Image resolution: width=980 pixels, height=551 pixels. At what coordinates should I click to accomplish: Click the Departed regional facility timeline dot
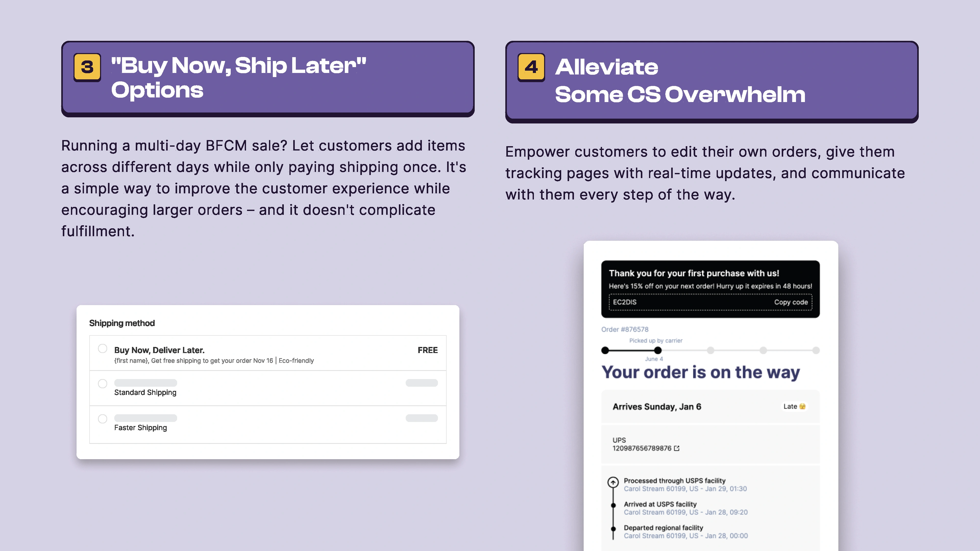[x=613, y=529]
